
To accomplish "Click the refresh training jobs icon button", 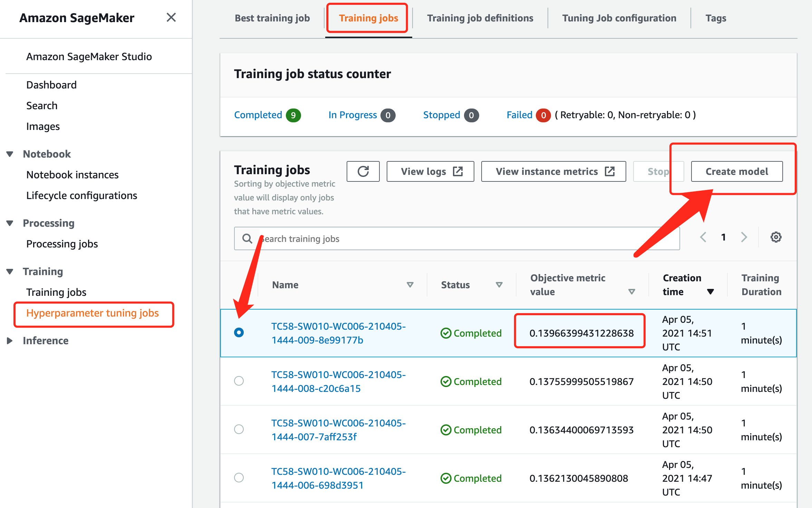I will [363, 171].
